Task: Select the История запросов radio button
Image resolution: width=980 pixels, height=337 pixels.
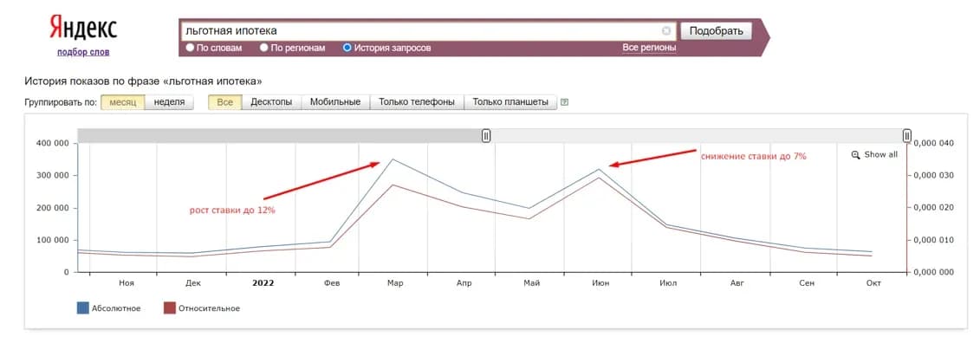Action: pyautogui.click(x=347, y=48)
